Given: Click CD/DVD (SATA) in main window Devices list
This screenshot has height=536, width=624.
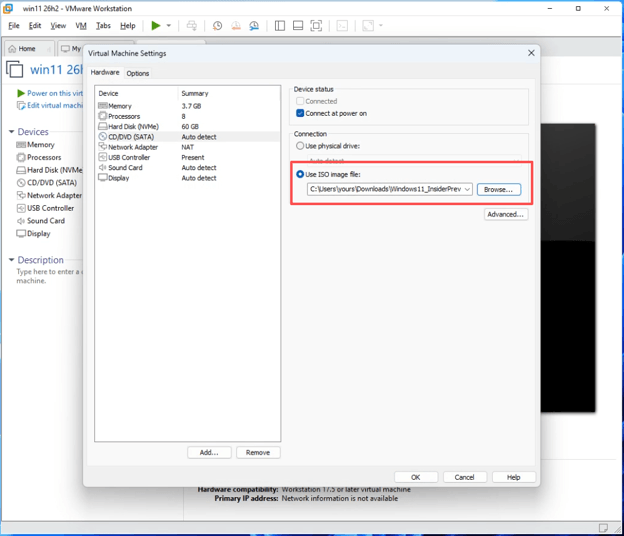Looking at the screenshot, I should point(47,183).
